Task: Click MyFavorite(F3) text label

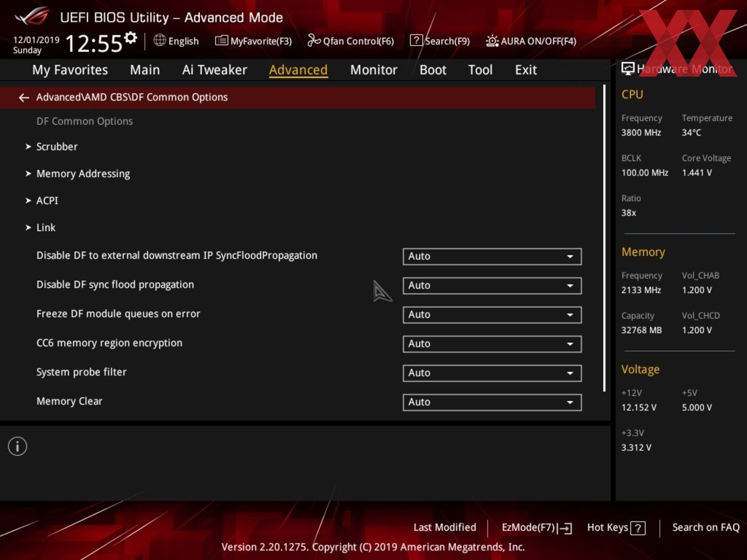Action: [261, 41]
